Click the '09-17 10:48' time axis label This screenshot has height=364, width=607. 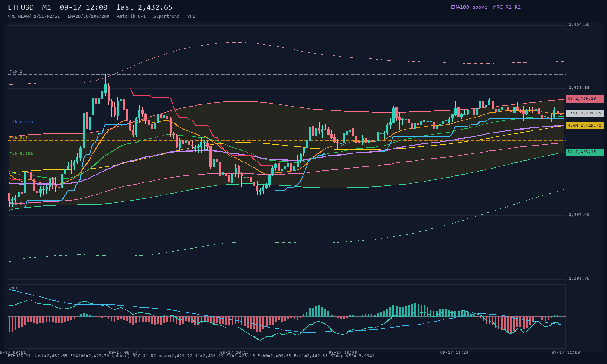point(343,352)
